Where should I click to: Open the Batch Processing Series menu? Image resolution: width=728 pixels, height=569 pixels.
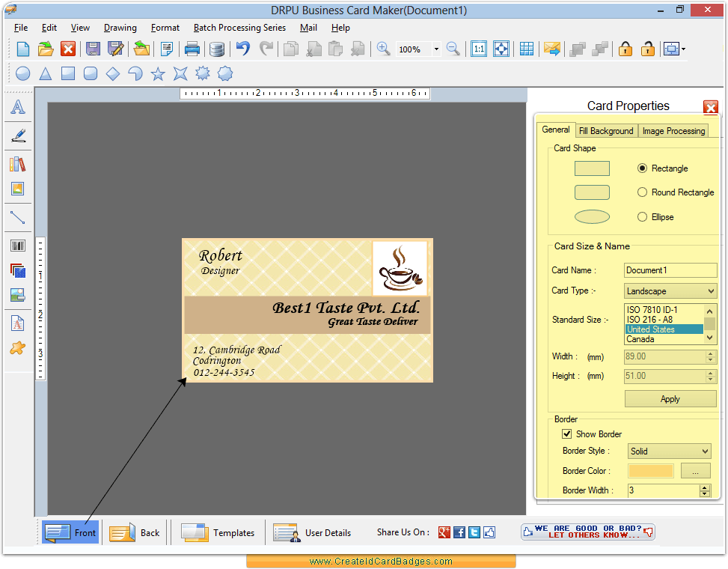point(239,28)
